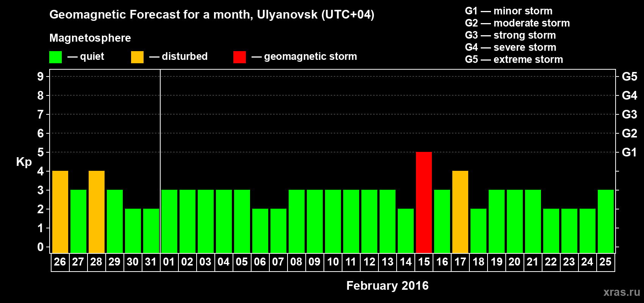Click the green bar for day 25
This screenshot has height=303, width=644.
[x=606, y=221]
